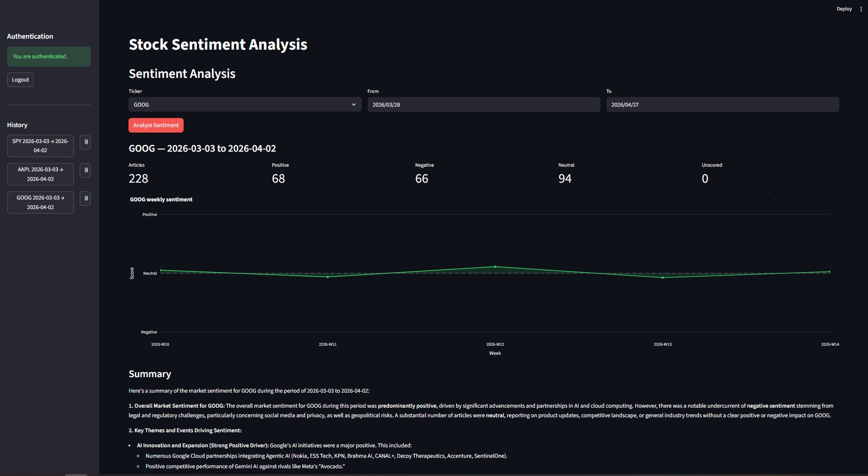
Task: Load AAPL 2026-03-03 history entry
Action: [x=41, y=174]
